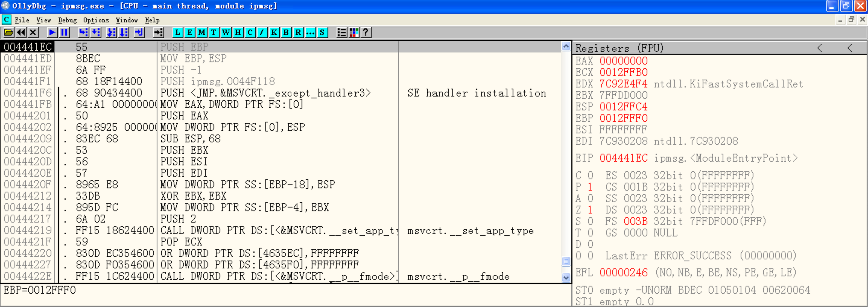Run the program with the play icon

[x=52, y=32]
